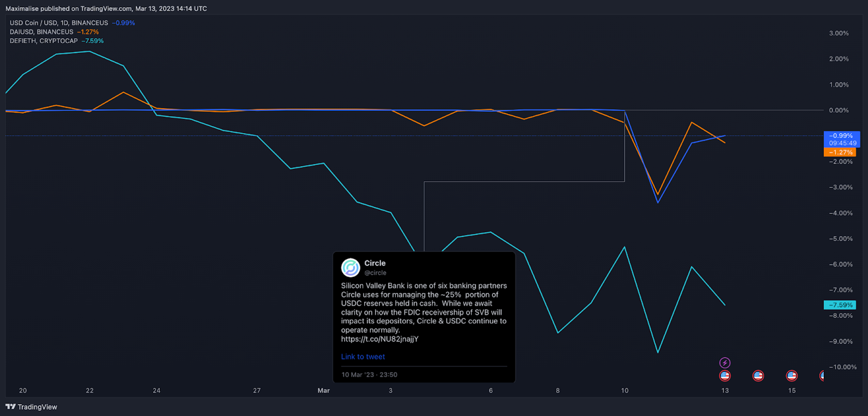Viewport: 868px width, 416px height.
Task: Click the TradingView logo at bottom left
Action: coord(31,407)
